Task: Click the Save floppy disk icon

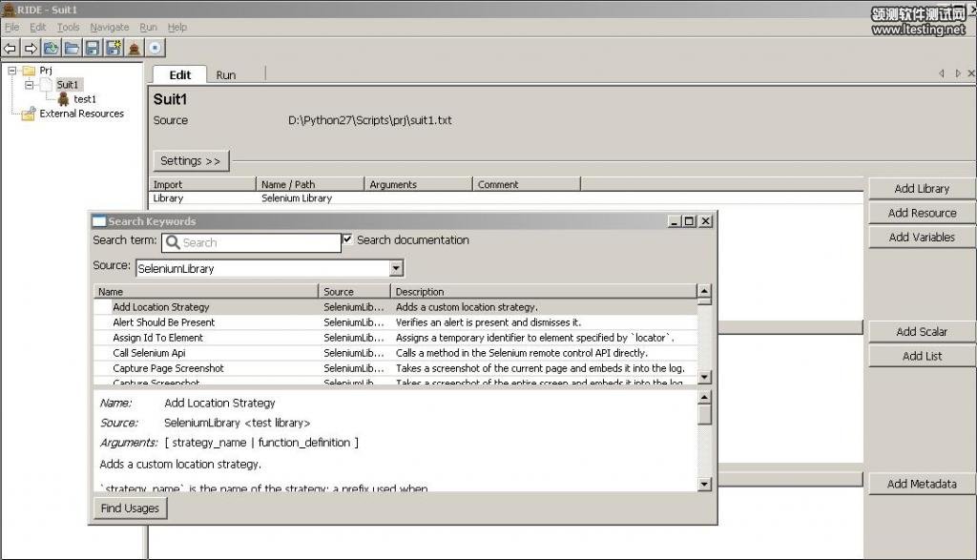Action: 93,48
